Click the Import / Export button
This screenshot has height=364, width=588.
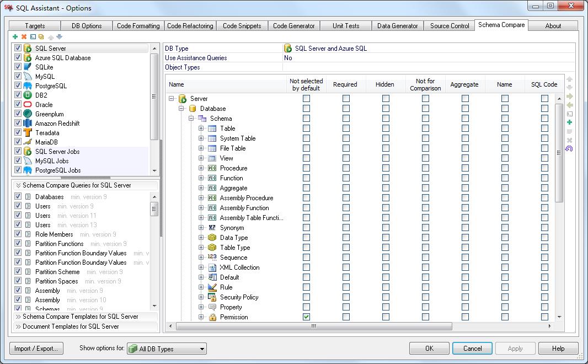pyautogui.click(x=36, y=349)
